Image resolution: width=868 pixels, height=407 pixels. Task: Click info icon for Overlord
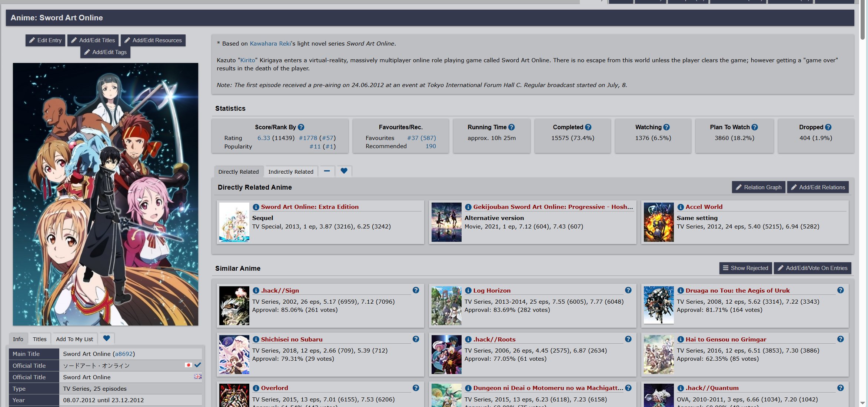click(x=256, y=388)
